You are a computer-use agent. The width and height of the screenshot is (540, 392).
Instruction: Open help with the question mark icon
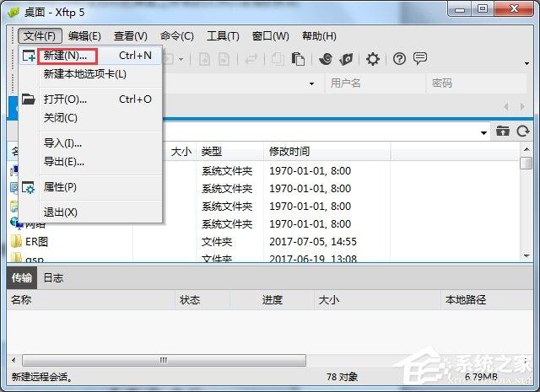[399, 59]
